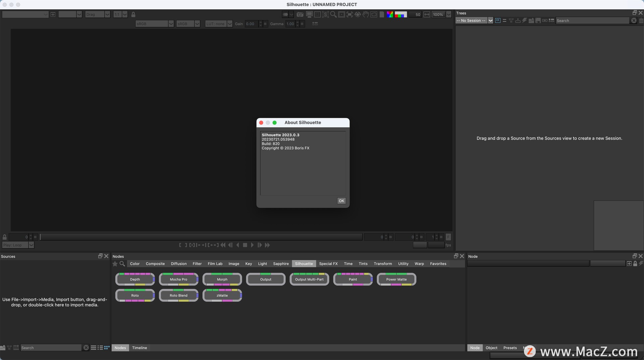The height and width of the screenshot is (360, 644).
Task: Clear the Trees search field
Action: 634,20
